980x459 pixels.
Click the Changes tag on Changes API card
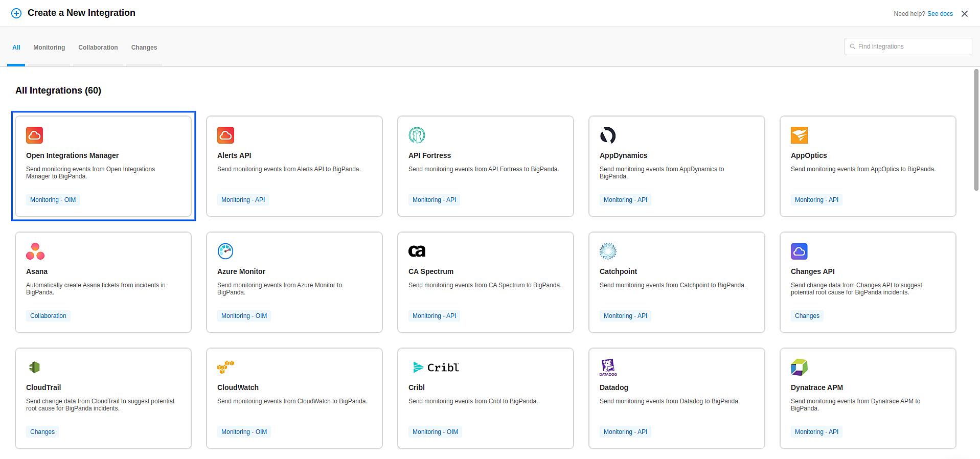tap(807, 316)
